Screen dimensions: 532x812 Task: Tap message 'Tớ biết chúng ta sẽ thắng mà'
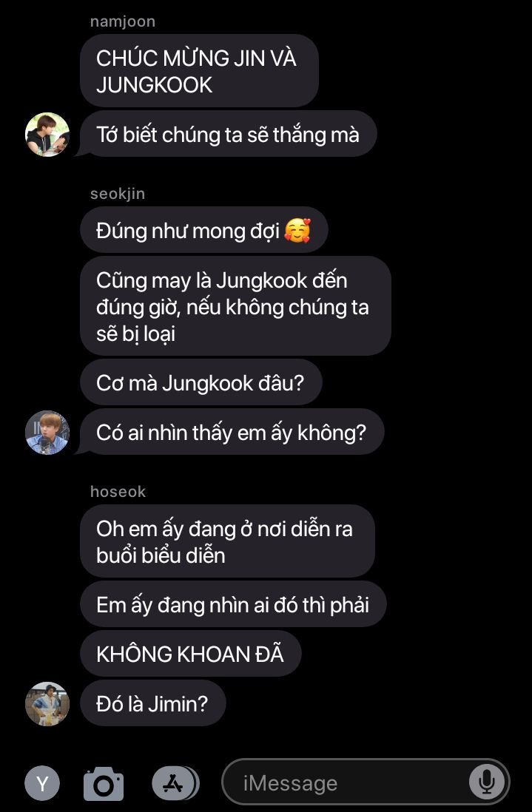point(229,135)
